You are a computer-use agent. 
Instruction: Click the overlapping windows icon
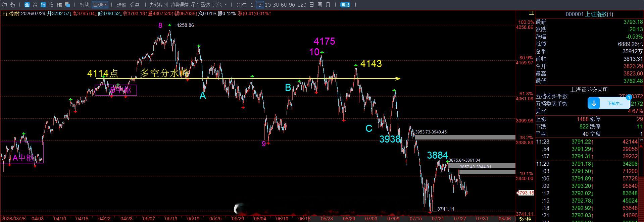click(x=67, y=5)
